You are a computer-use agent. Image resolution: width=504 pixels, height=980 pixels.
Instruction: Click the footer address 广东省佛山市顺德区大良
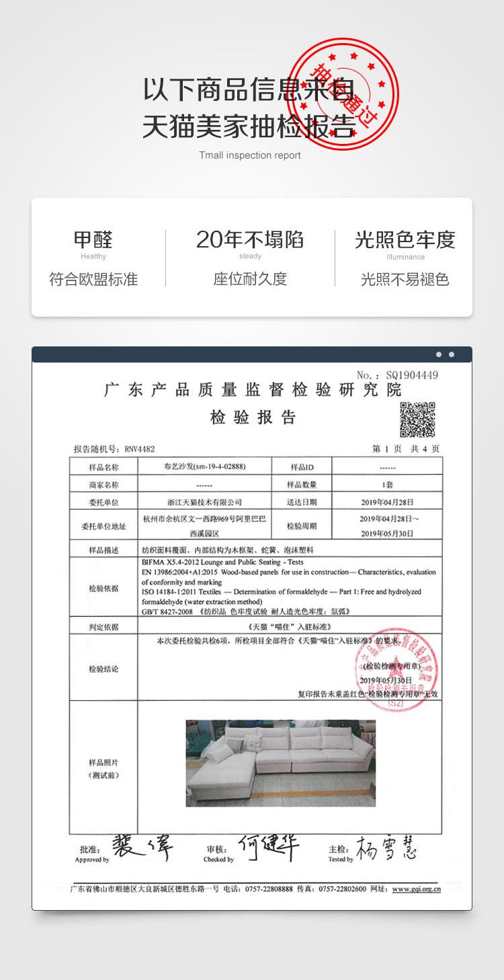(x=144, y=889)
